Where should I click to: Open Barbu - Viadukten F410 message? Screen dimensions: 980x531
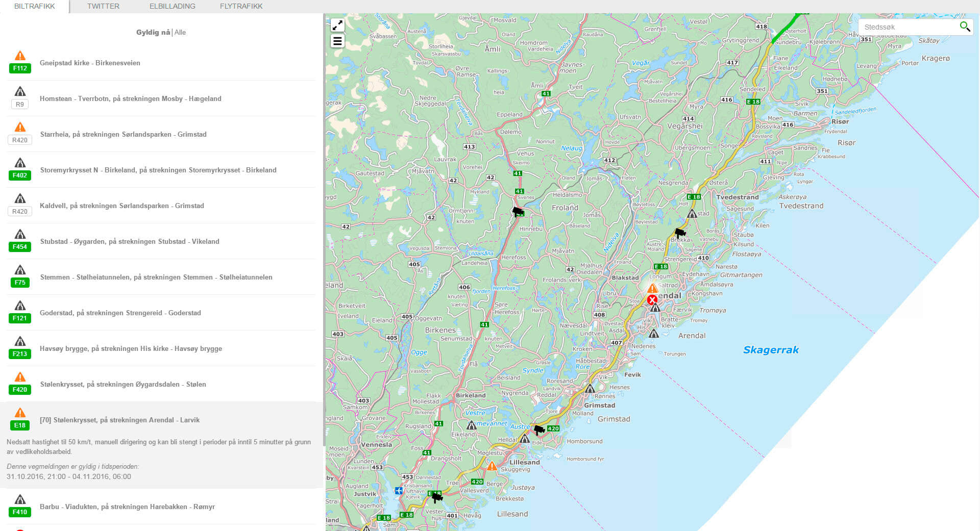coord(127,507)
